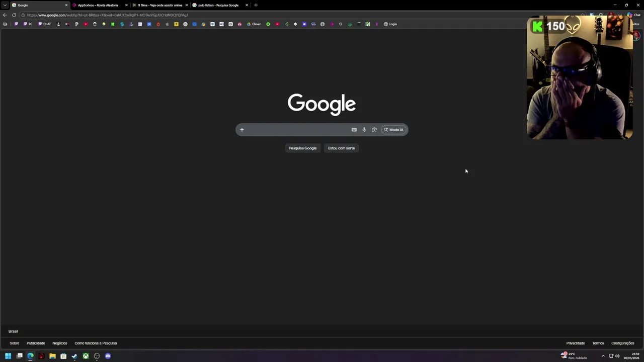
Task: Click the plus icon in the search box
Action: 242,130
